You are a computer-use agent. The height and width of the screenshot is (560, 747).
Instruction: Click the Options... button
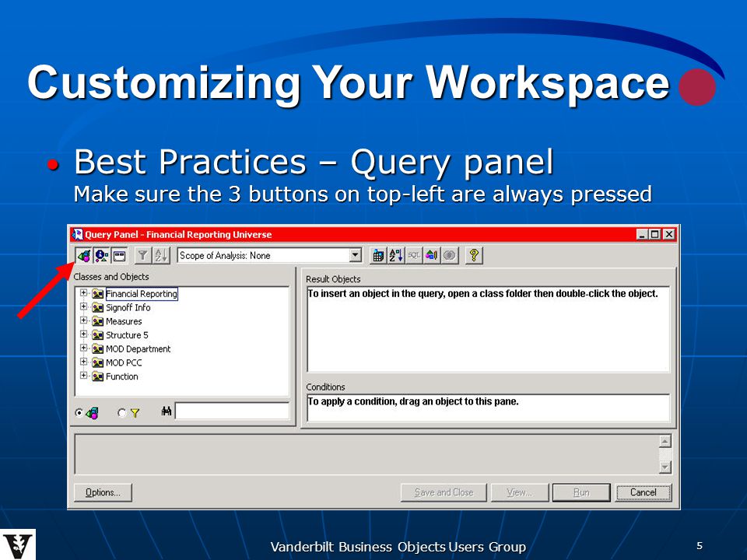click(x=103, y=492)
